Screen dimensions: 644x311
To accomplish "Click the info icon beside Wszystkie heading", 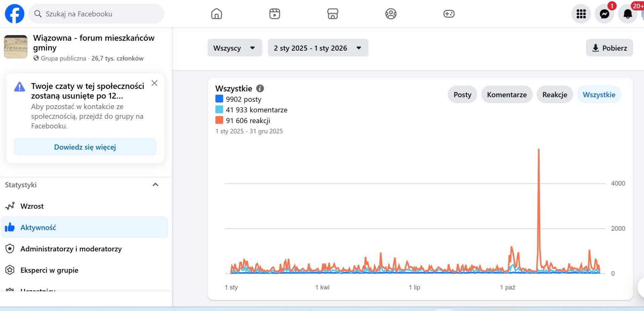I will click(x=260, y=88).
